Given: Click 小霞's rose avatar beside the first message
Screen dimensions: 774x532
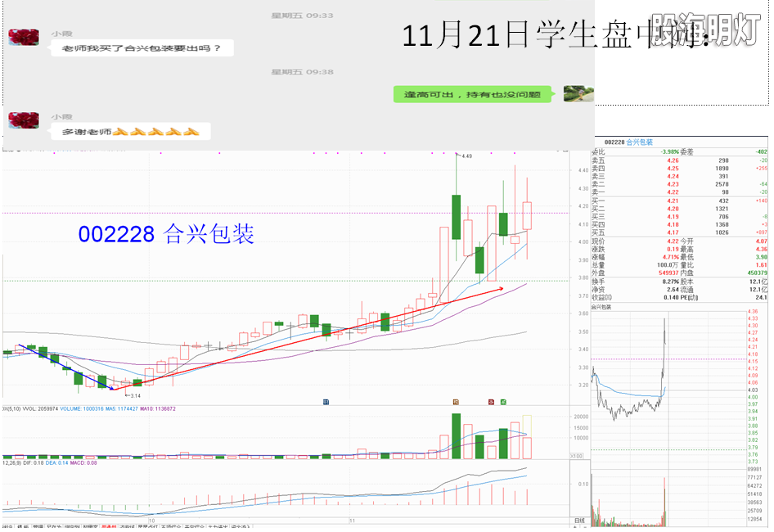Looking at the screenshot, I should coord(24,38).
